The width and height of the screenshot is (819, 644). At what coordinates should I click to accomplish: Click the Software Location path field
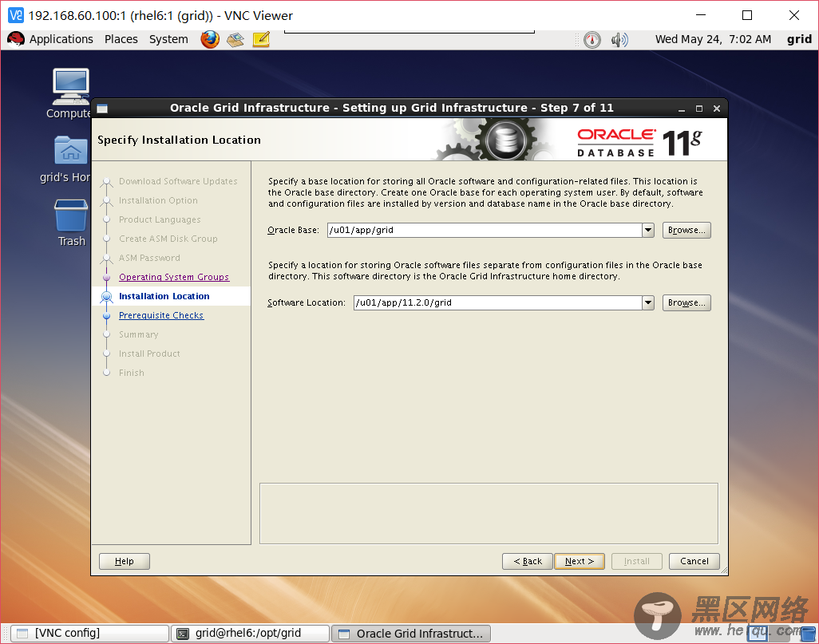(x=497, y=302)
